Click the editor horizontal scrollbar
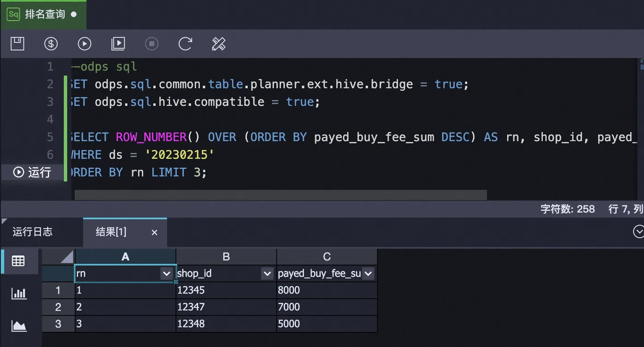644x347 pixels. (x=281, y=195)
